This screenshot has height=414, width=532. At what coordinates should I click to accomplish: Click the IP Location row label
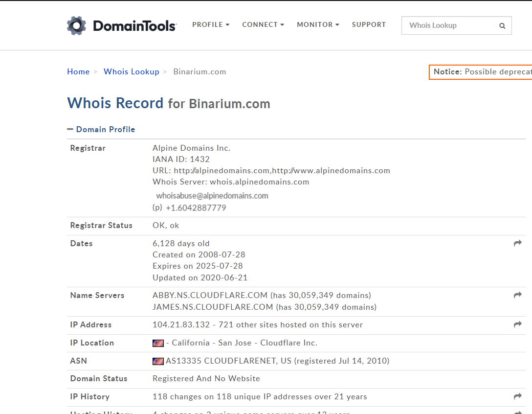[92, 343]
